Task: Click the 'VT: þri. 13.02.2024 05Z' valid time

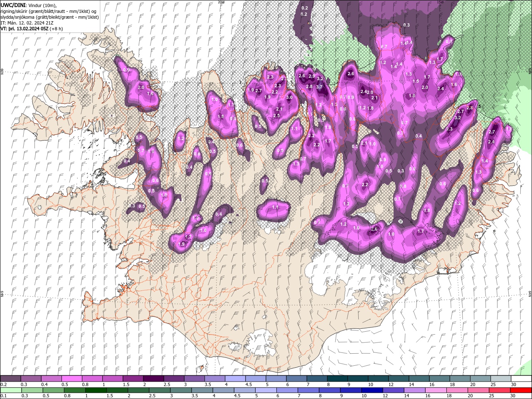Action: click(x=25, y=29)
